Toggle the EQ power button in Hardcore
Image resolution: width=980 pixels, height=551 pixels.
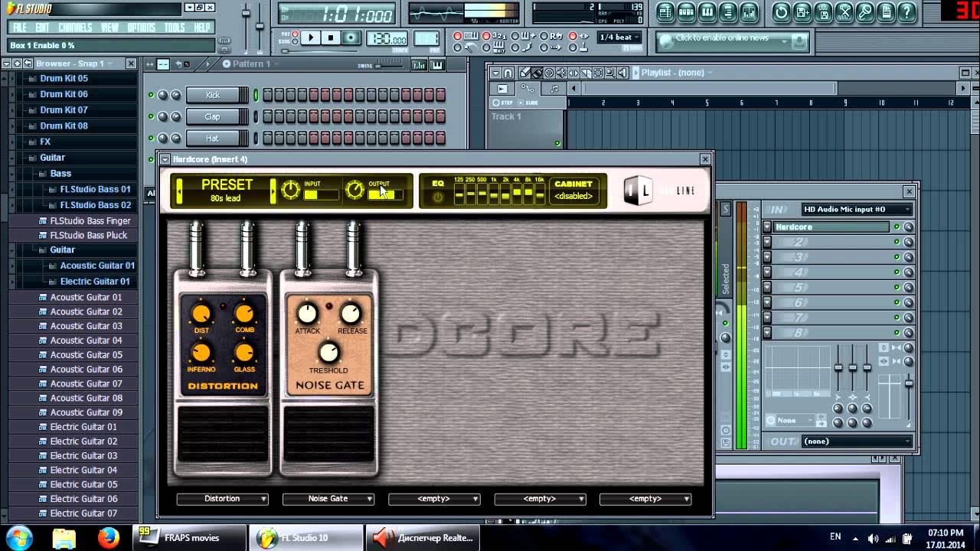(438, 197)
